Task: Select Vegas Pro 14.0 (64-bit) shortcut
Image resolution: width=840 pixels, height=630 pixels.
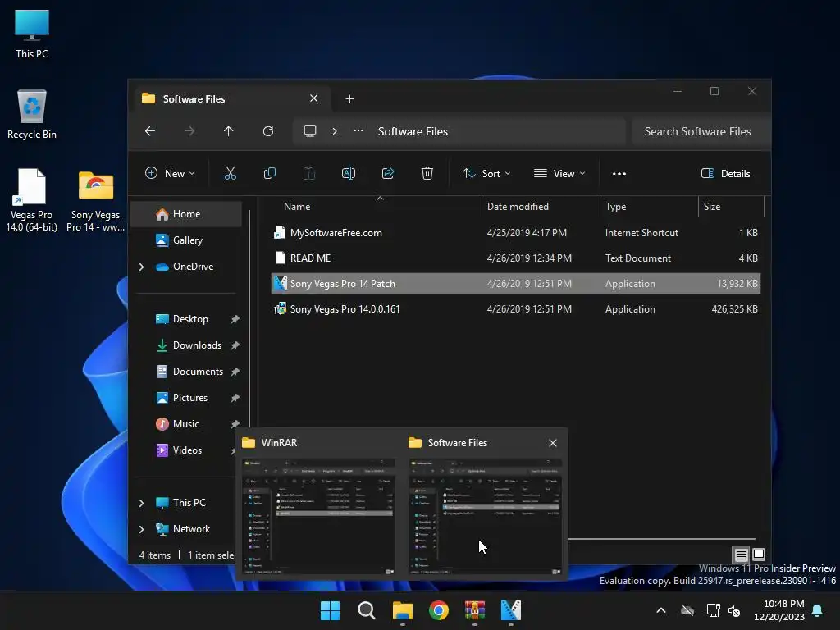Action: coord(32,200)
